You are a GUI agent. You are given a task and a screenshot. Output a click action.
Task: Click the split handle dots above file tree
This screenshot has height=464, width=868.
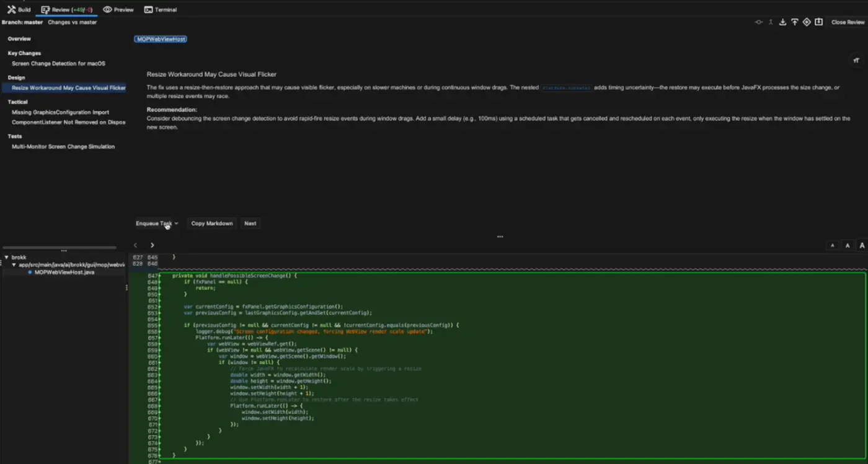coord(63,251)
